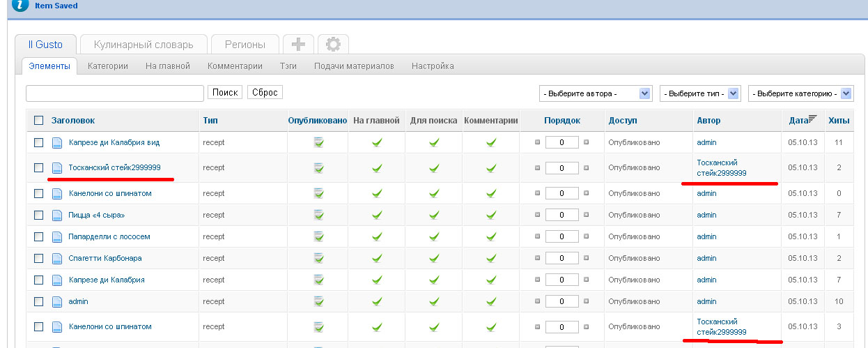Toggle searchable checkmark for Спагетти Карбонара

point(433,258)
